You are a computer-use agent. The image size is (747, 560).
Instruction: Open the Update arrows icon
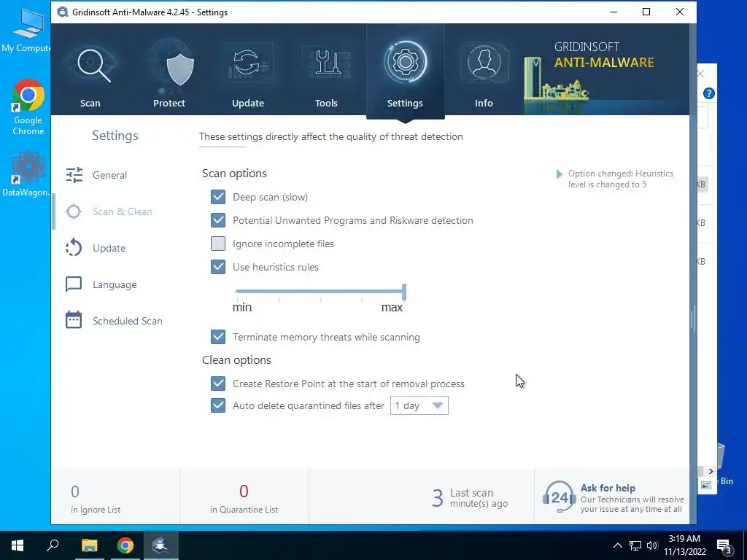(247, 63)
